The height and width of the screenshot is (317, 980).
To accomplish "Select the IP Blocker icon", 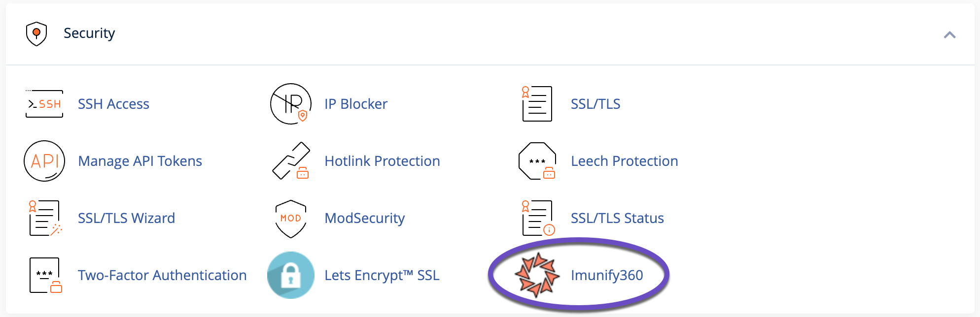I will [290, 104].
